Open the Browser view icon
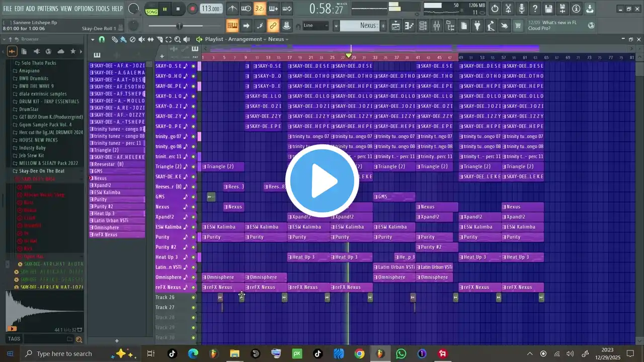Image resolution: width=644 pixels, height=362 pixels. point(450,26)
